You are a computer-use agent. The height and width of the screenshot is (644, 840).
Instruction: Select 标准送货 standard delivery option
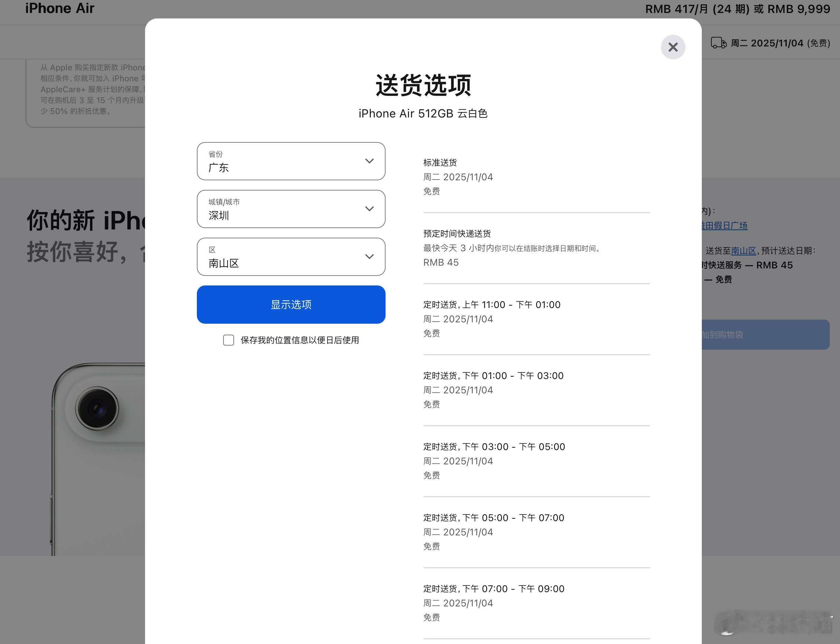pos(440,163)
